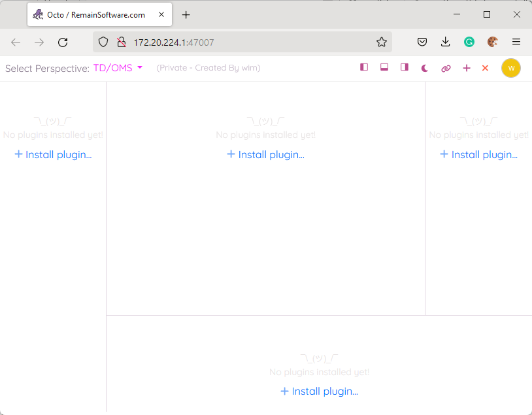
Task: Install plugin in the right panel
Action: pyautogui.click(x=478, y=155)
